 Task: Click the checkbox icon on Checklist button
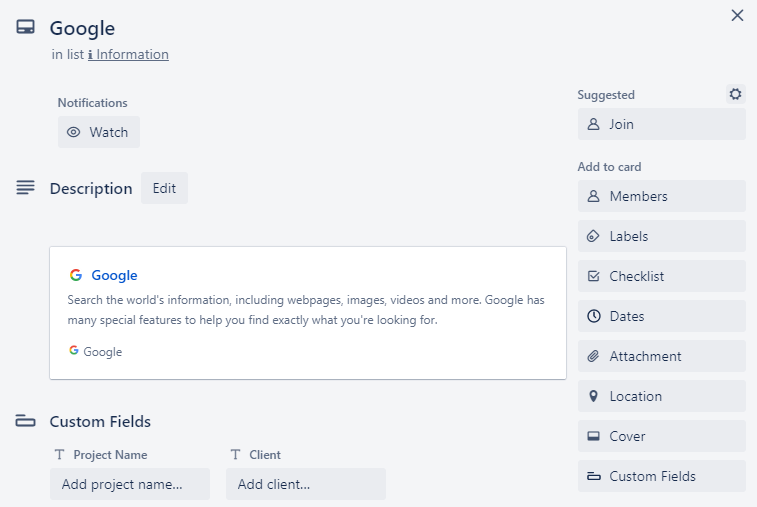pyautogui.click(x=593, y=276)
